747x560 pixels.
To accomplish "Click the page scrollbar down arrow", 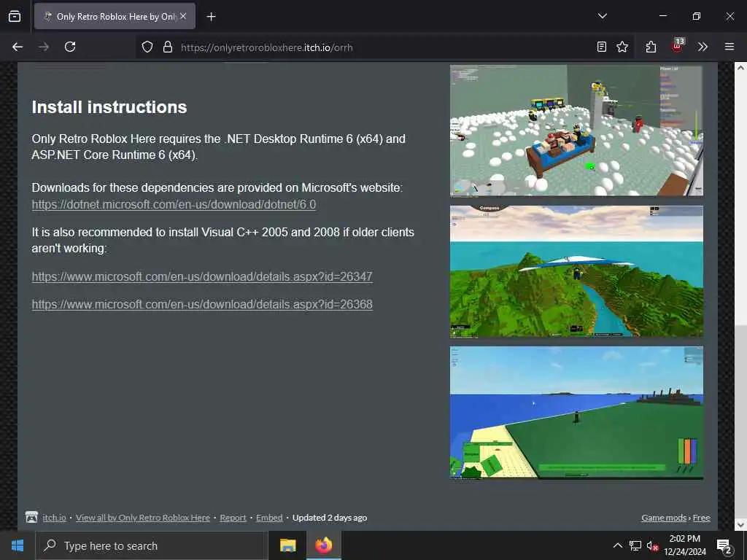I will (740, 525).
